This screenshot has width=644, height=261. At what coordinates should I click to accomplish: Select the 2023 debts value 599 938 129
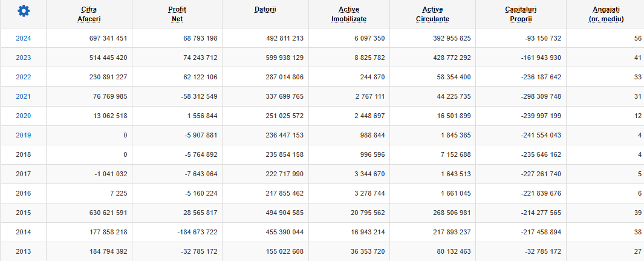point(285,58)
